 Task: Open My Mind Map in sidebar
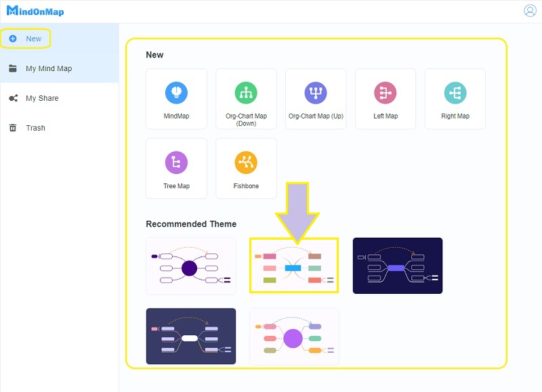click(48, 68)
